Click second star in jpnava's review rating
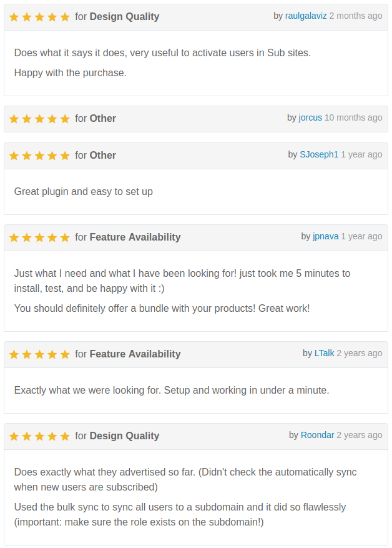The image size is (392, 548). point(27,237)
